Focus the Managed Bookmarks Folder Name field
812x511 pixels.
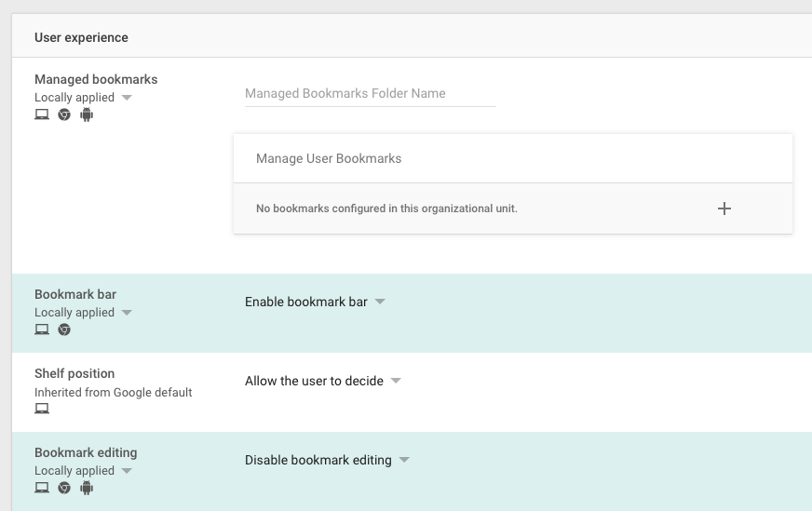point(370,94)
